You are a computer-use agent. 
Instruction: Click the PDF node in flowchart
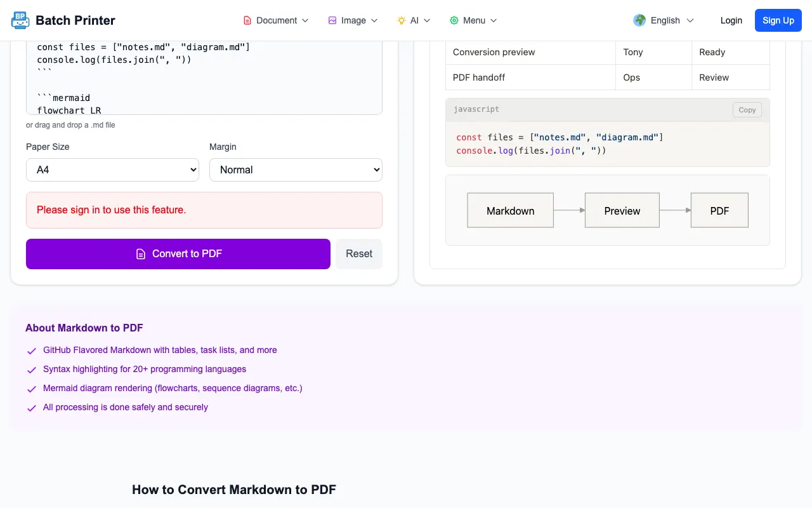click(x=720, y=210)
